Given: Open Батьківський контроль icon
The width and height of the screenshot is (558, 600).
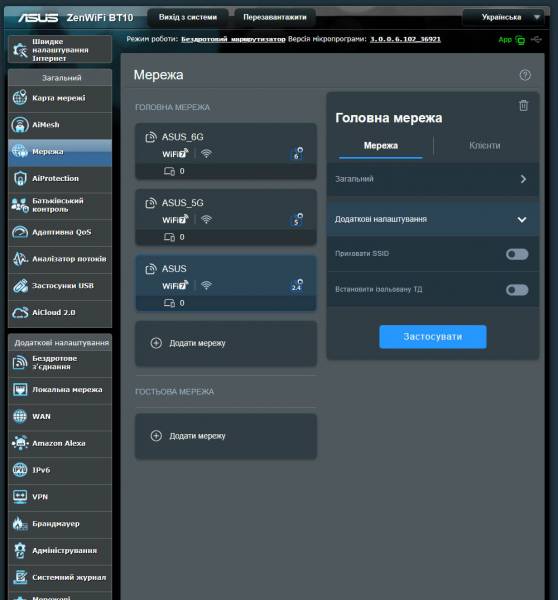Looking at the screenshot, I should click(x=20, y=205).
